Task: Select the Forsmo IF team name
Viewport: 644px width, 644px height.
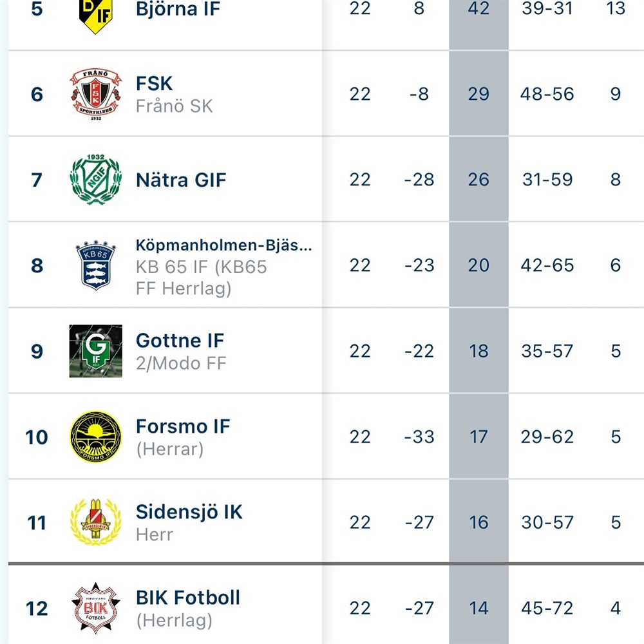Action: [183, 426]
